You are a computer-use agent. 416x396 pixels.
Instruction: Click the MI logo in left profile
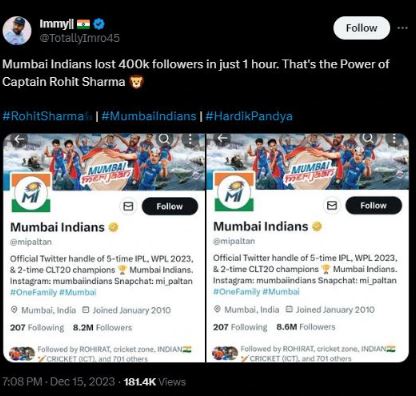(31, 193)
